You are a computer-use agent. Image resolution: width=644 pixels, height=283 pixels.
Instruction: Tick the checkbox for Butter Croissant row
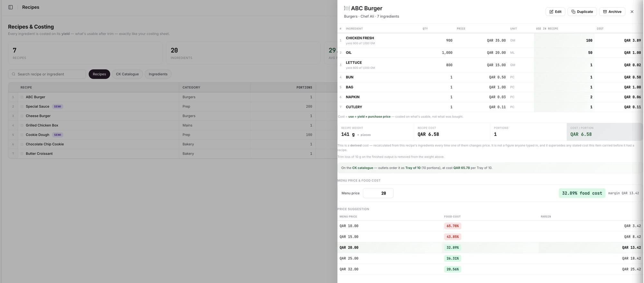22,153
